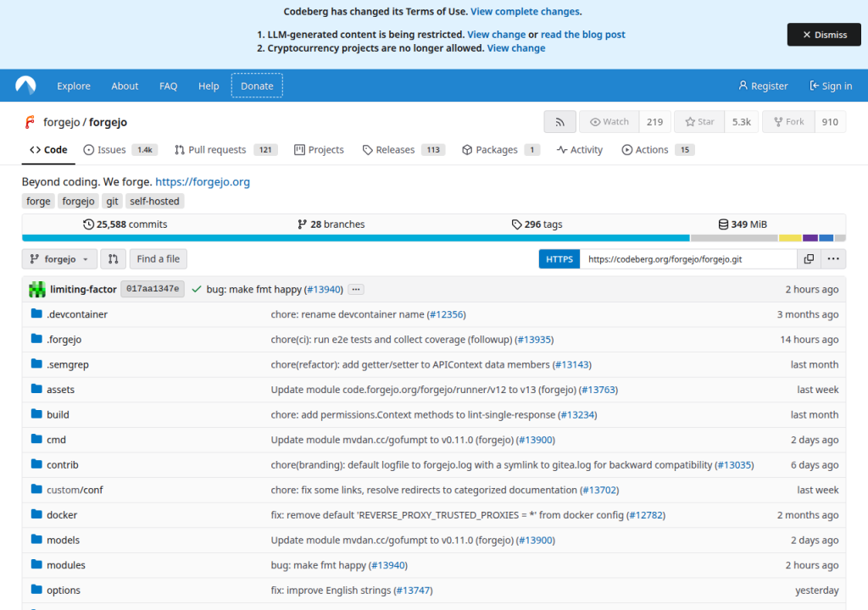Click the Find a file button
Viewport: 868px width, 610px height.
(158, 259)
